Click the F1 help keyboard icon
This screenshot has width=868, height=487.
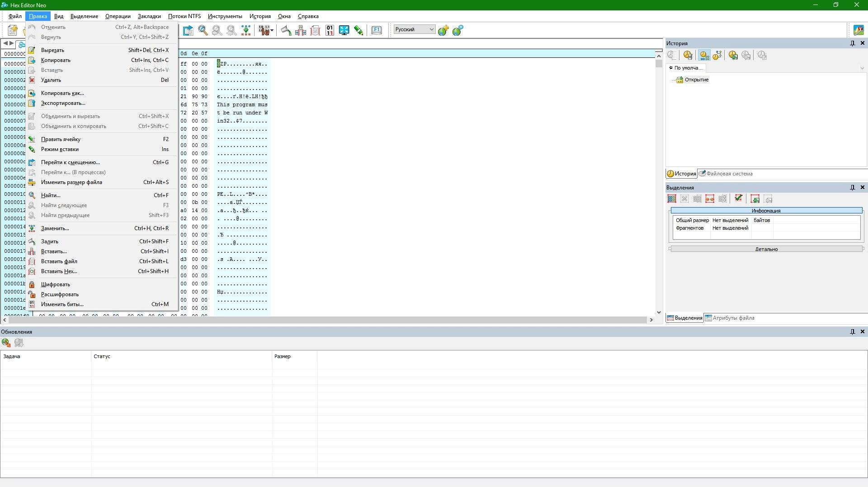(377, 30)
